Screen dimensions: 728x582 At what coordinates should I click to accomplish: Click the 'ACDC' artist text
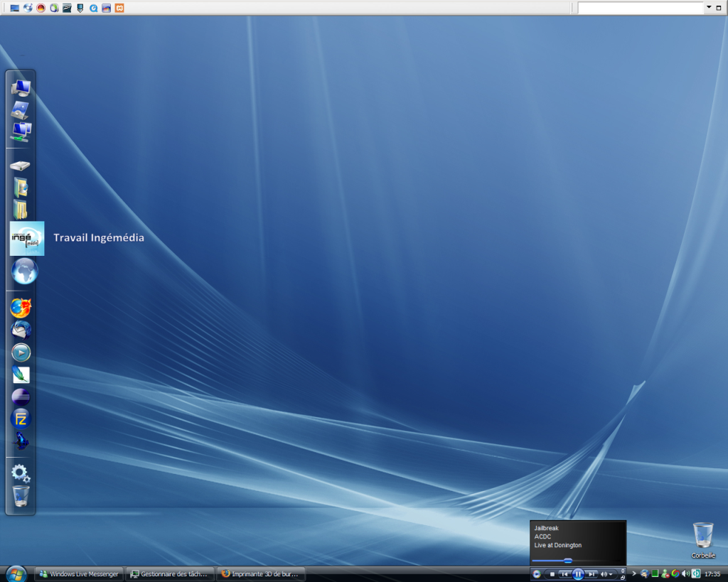[542, 537]
